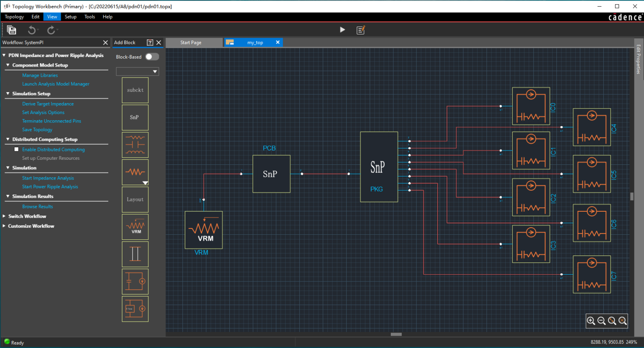This screenshot has width=644, height=348.
Task: Select the subckt block in Add Block
Action: (135, 90)
